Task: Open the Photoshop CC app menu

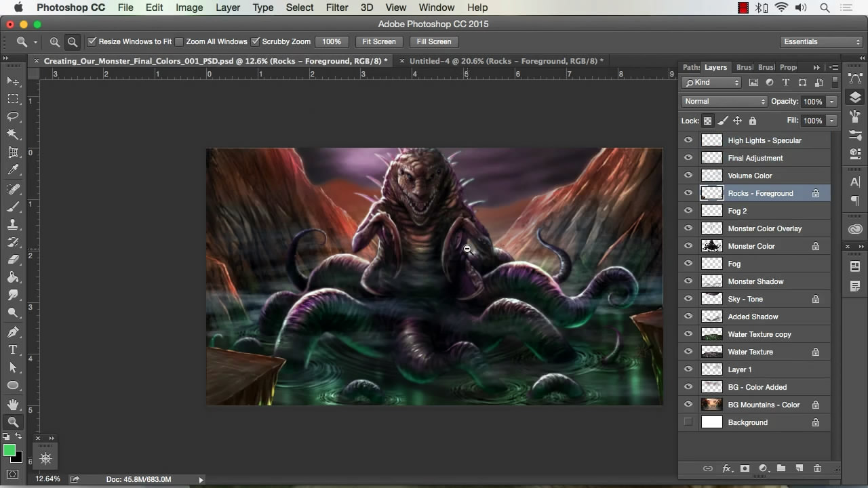Action: click(71, 7)
